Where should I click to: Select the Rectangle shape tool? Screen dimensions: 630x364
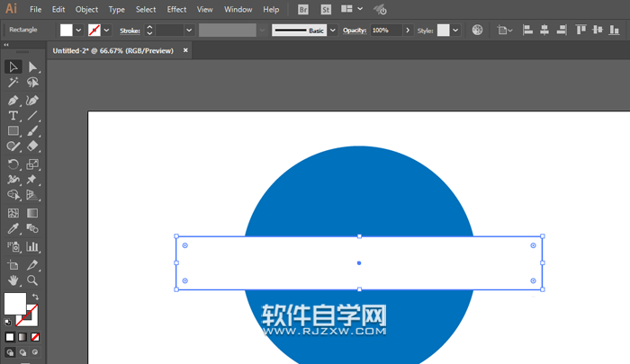click(13, 132)
